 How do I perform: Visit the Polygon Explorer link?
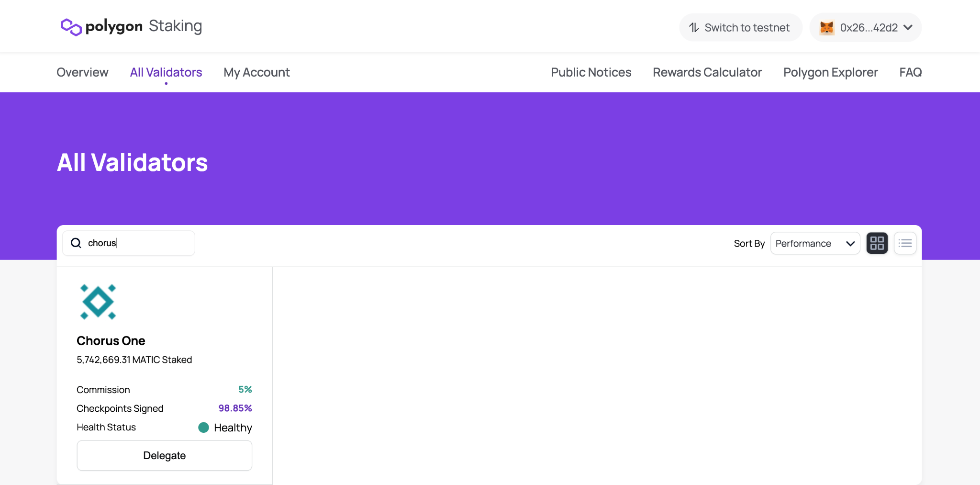pyautogui.click(x=830, y=72)
